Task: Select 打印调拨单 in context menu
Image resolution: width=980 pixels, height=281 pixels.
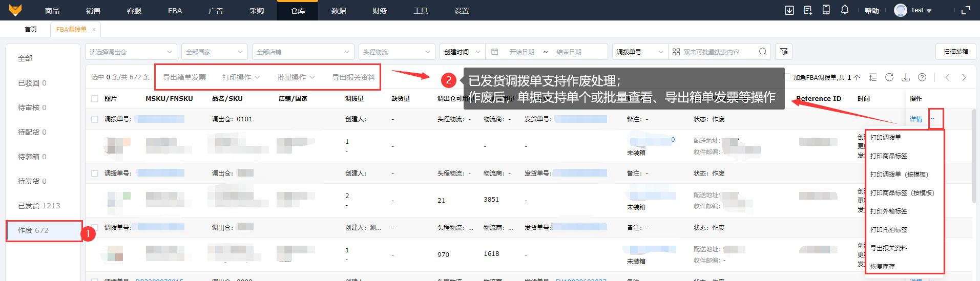Action: click(x=885, y=138)
